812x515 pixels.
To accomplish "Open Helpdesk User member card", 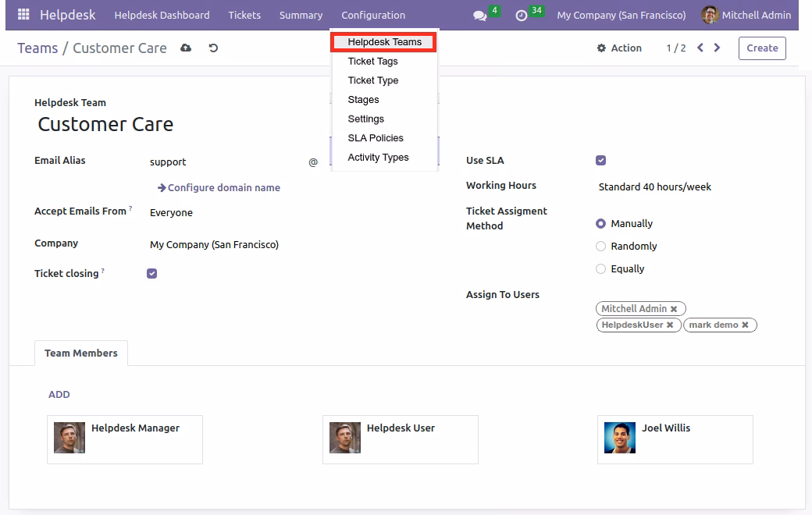I will click(401, 439).
